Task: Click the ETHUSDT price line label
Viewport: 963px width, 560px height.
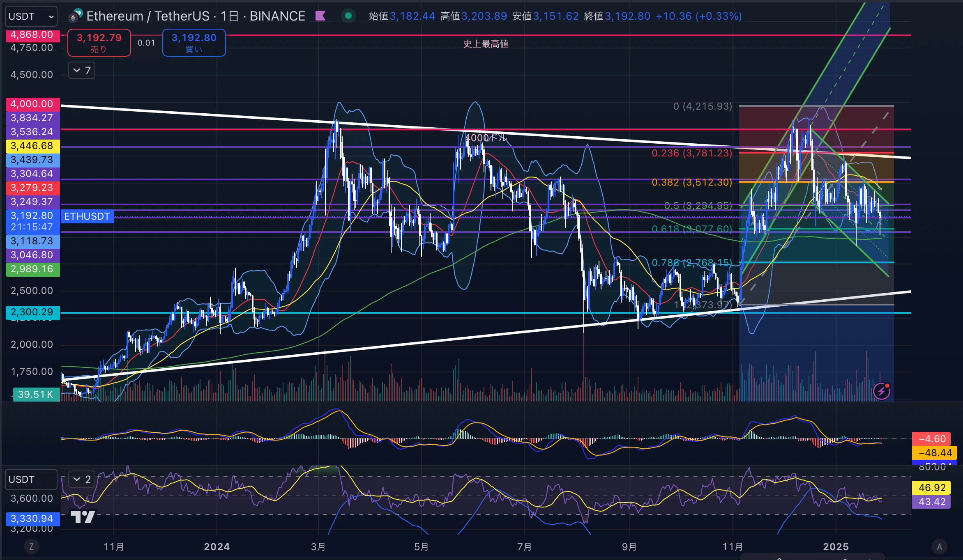Action: 87,216
